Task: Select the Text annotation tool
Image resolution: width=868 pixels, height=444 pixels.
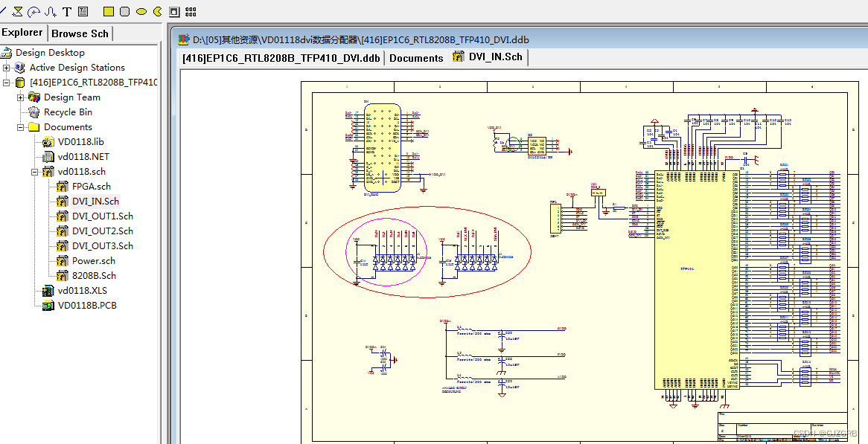Action: [x=67, y=11]
